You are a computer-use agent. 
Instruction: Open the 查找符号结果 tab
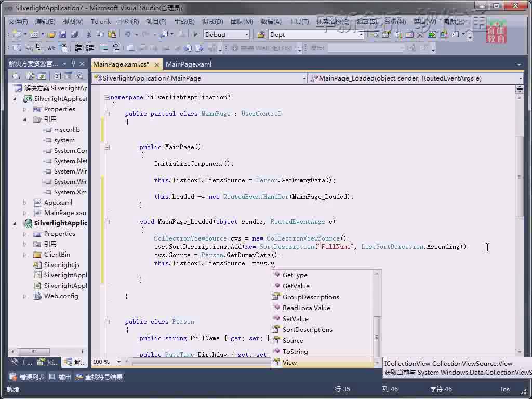[99, 377]
